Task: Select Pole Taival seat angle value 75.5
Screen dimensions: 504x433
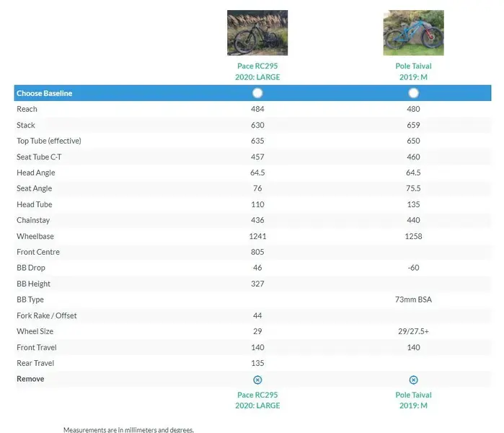Action: (x=413, y=188)
